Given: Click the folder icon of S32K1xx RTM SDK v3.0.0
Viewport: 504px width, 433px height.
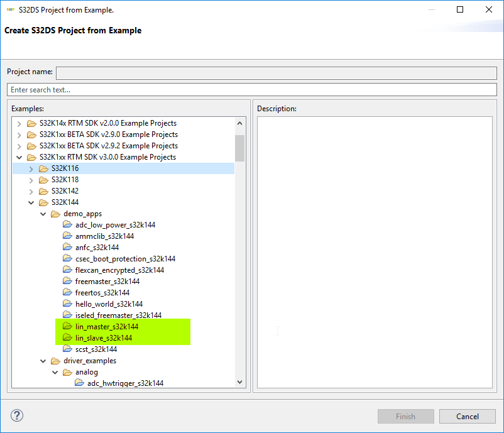Looking at the screenshot, I should pyautogui.click(x=31, y=157).
